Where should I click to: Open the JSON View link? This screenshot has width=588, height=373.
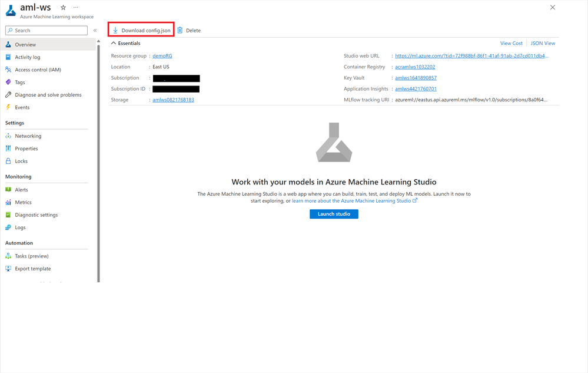543,44
